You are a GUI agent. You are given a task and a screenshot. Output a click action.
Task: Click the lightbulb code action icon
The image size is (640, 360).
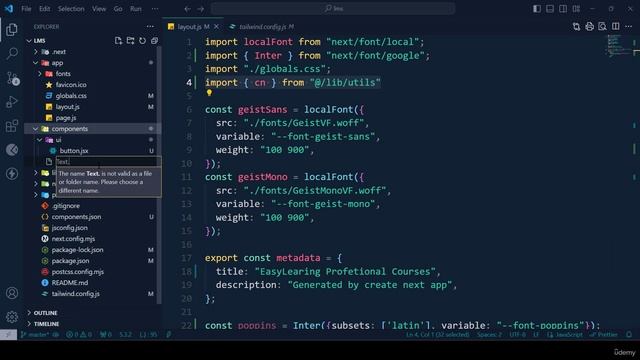click(x=209, y=93)
